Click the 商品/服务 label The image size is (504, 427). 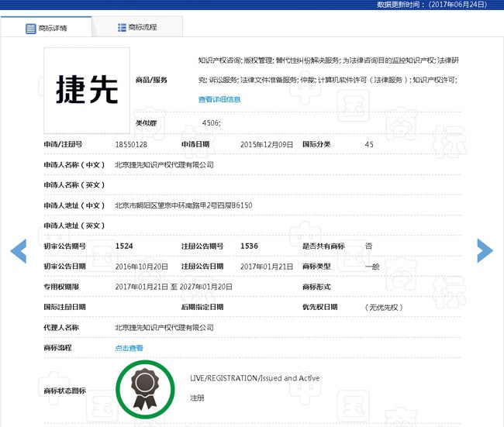[x=151, y=80]
